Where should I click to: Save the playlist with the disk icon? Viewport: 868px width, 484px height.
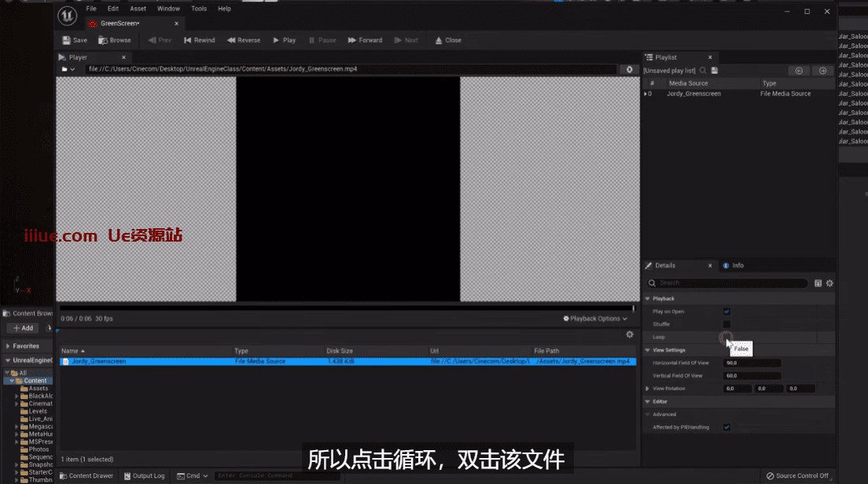pos(715,71)
